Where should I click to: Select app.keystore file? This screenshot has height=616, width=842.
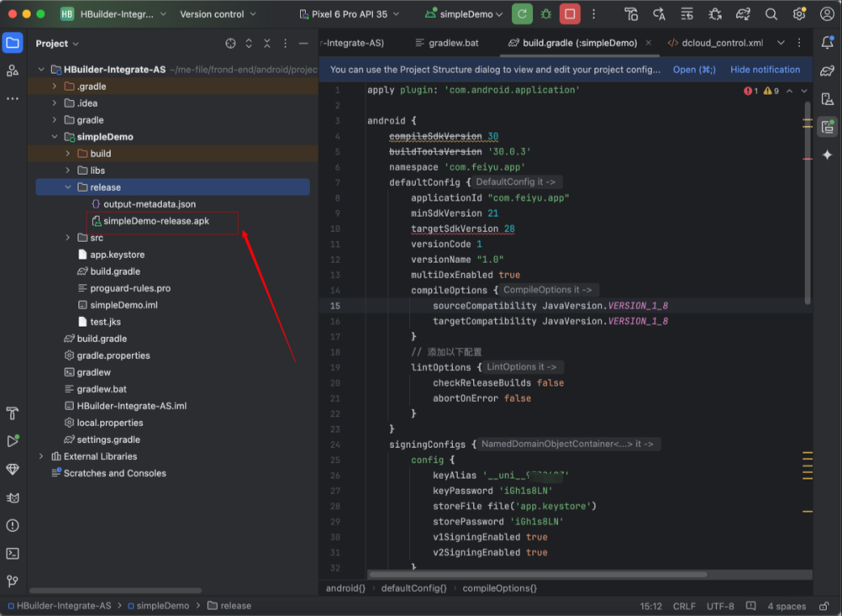117,255
